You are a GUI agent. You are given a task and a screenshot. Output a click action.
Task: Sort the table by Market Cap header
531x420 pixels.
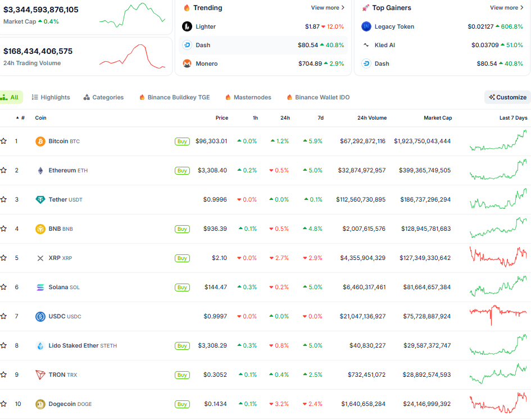438,118
